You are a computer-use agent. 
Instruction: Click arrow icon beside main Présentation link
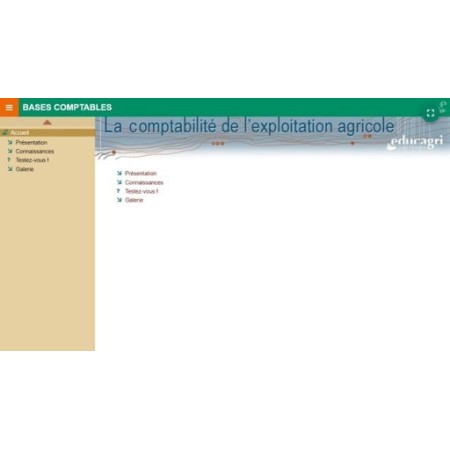click(x=119, y=173)
